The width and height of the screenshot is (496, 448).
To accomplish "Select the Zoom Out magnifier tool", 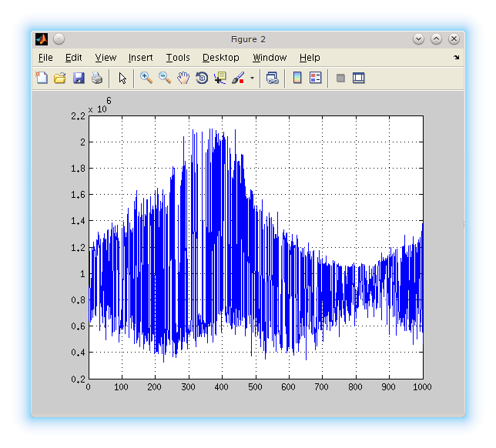I will pyautogui.click(x=165, y=78).
